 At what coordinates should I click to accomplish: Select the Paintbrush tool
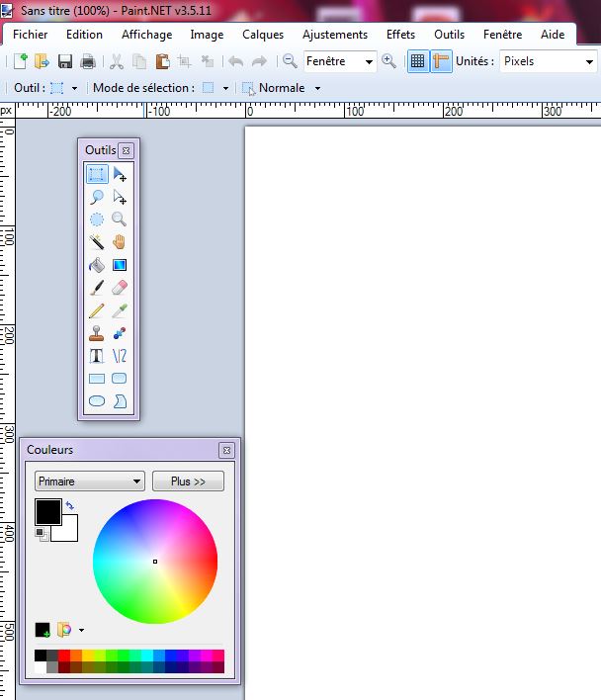[97, 288]
